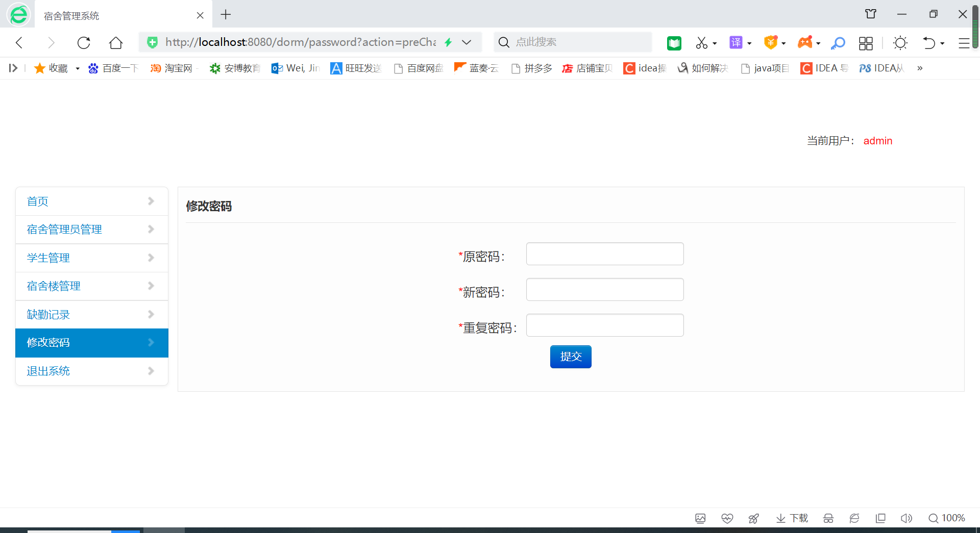980x533 pixels.
Task: Toggle the brightness night-mode sun icon
Action: [x=900, y=43]
